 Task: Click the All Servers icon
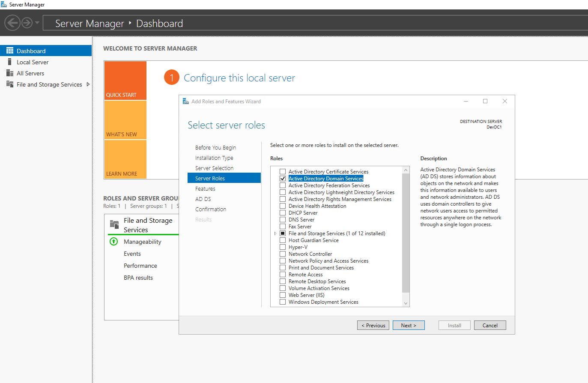[10, 73]
